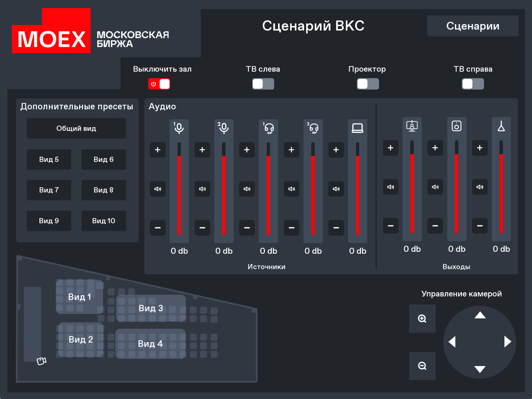Pan camera down with the down arrow
The width and height of the screenshot is (532, 399).
point(480,369)
